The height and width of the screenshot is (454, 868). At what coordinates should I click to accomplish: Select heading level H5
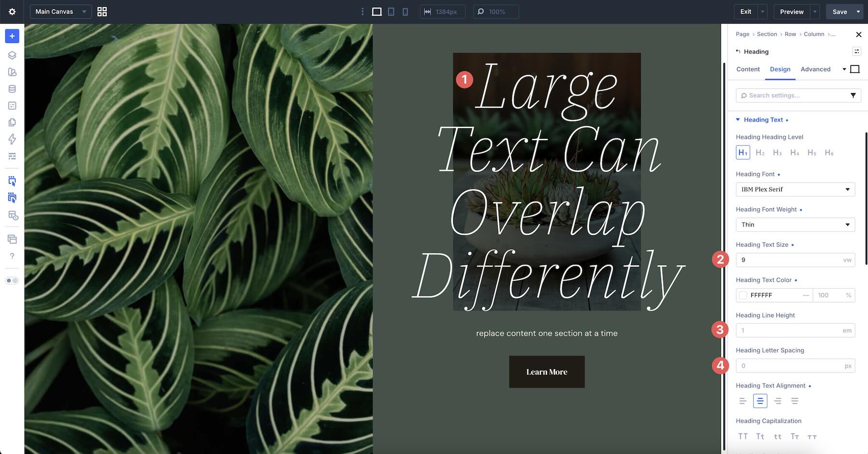pyautogui.click(x=812, y=152)
